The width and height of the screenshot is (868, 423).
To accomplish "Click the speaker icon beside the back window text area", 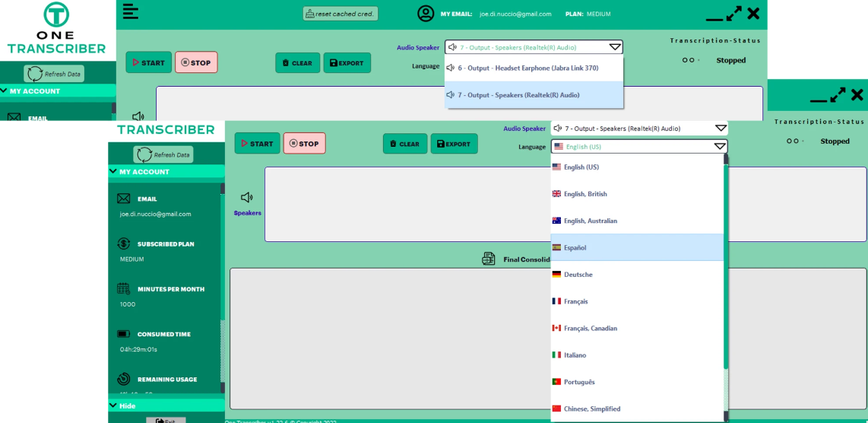I will (x=138, y=116).
